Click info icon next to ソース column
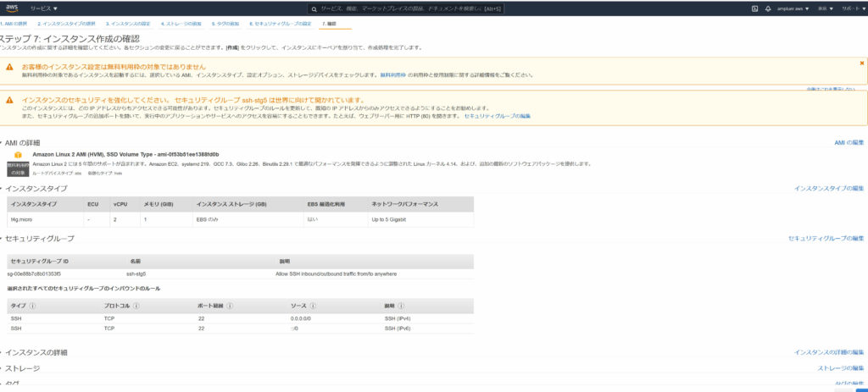868x392 pixels. [313, 306]
